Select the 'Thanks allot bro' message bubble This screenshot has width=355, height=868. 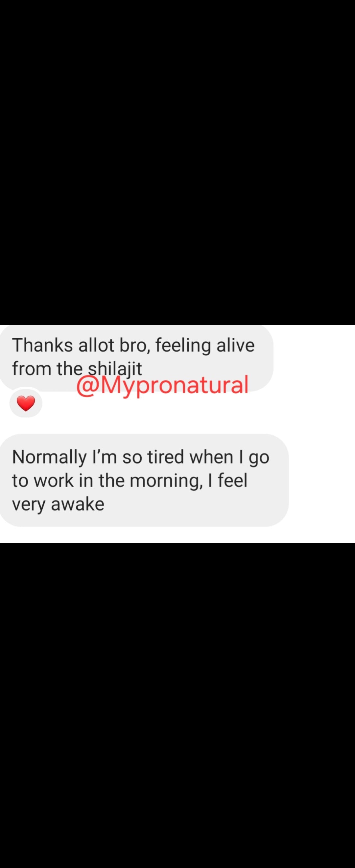[x=136, y=357]
